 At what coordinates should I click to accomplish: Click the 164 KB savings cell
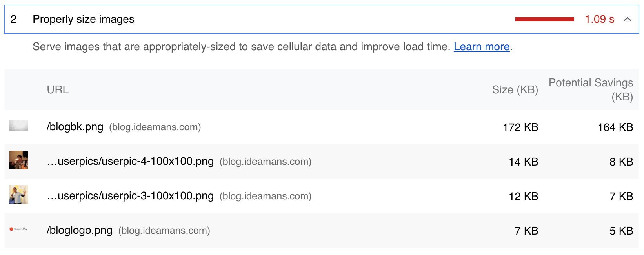(615, 127)
